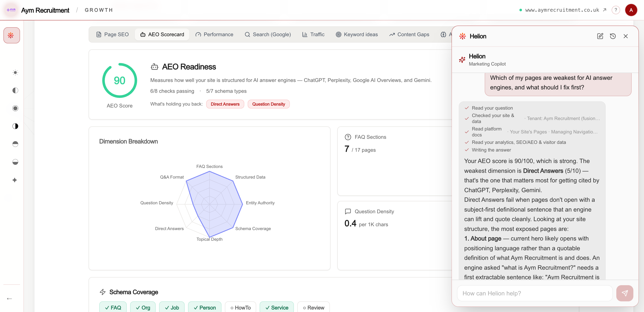Click the right-half filled circle sidebar icon

point(15,126)
